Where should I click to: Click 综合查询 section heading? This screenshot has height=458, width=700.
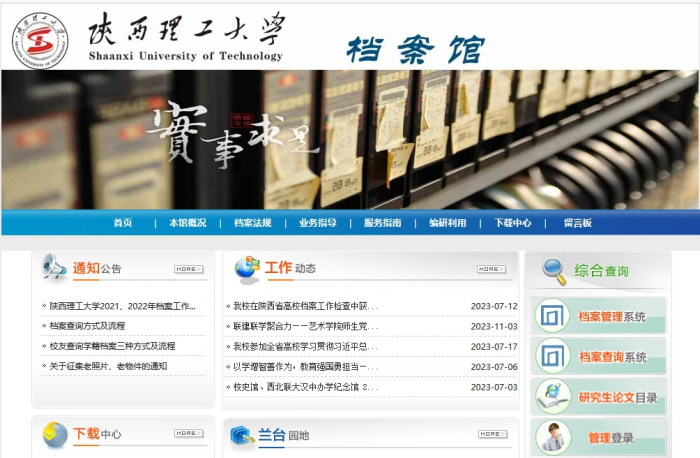[601, 271]
